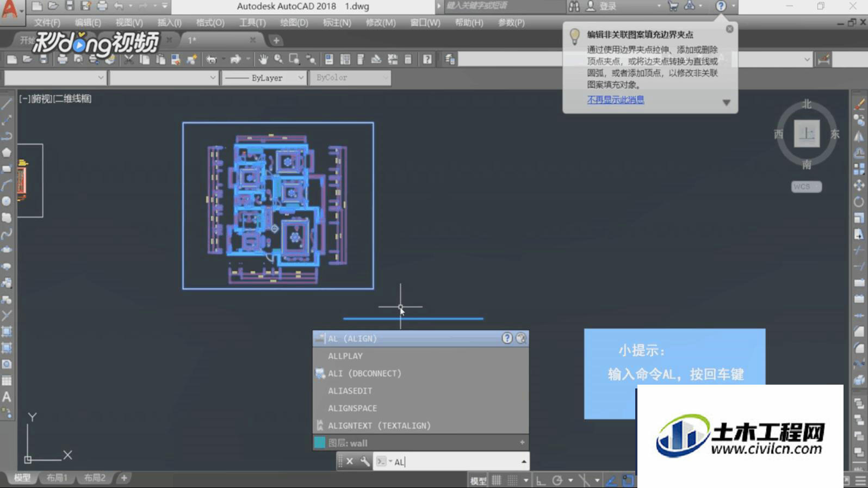
Task: Open the second empty dropdown on the properties toolbar
Action: pyautogui.click(x=164, y=78)
